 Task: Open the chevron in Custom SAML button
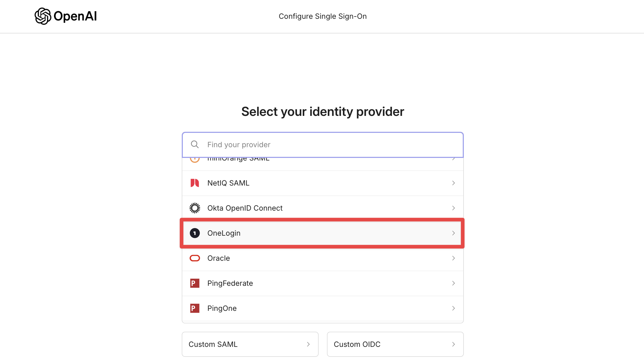point(308,344)
